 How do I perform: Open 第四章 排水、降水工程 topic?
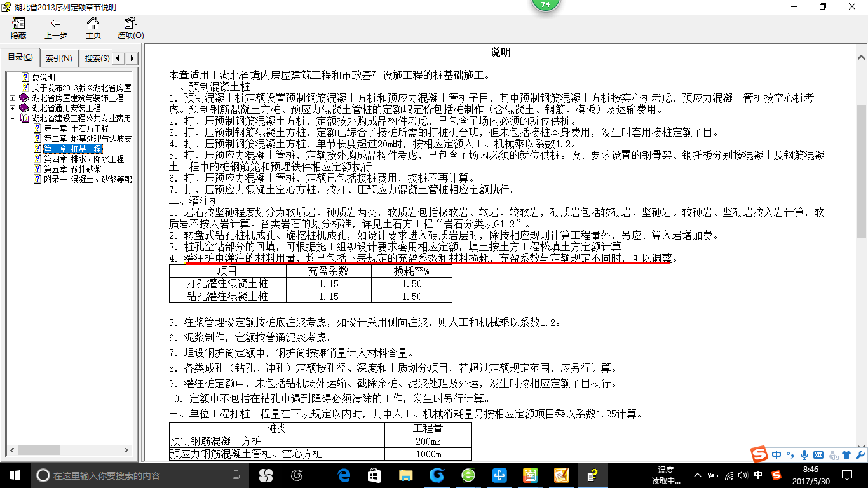tap(84, 159)
